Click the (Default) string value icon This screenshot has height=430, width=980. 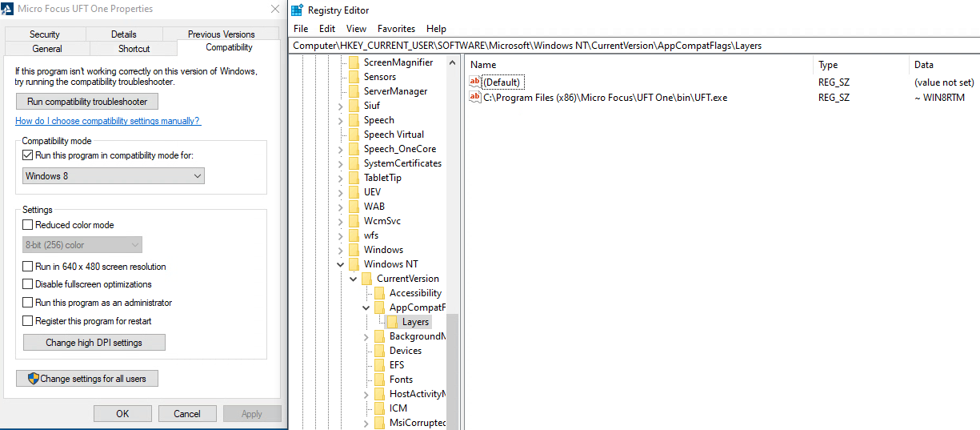475,82
